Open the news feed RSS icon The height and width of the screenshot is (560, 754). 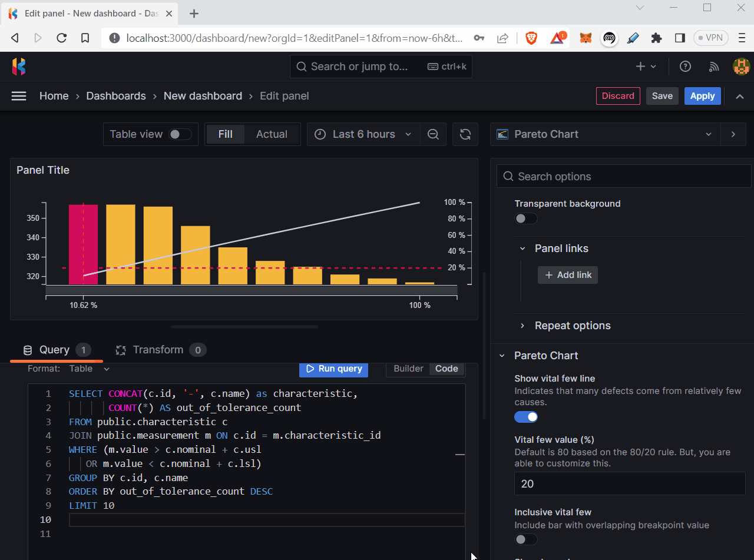click(x=713, y=66)
